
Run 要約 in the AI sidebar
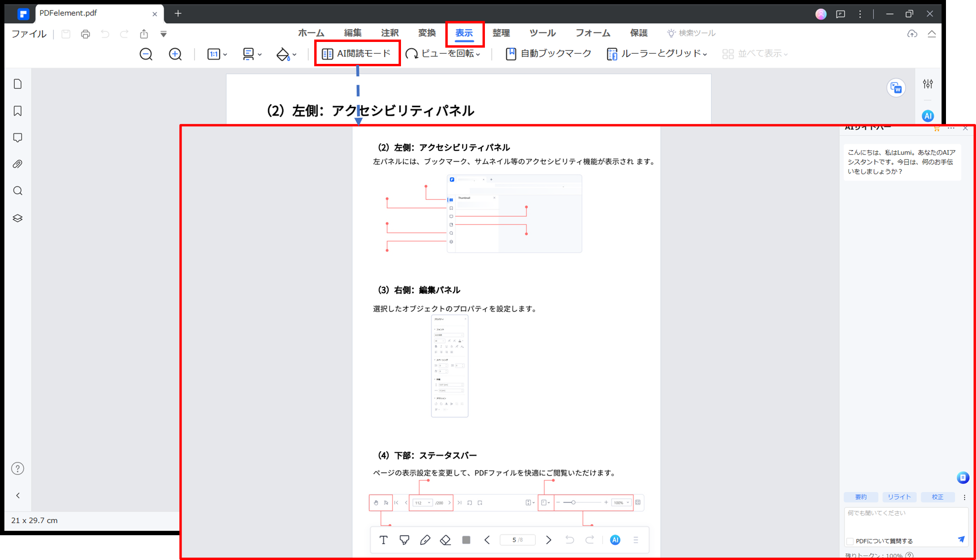pos(861,497)
